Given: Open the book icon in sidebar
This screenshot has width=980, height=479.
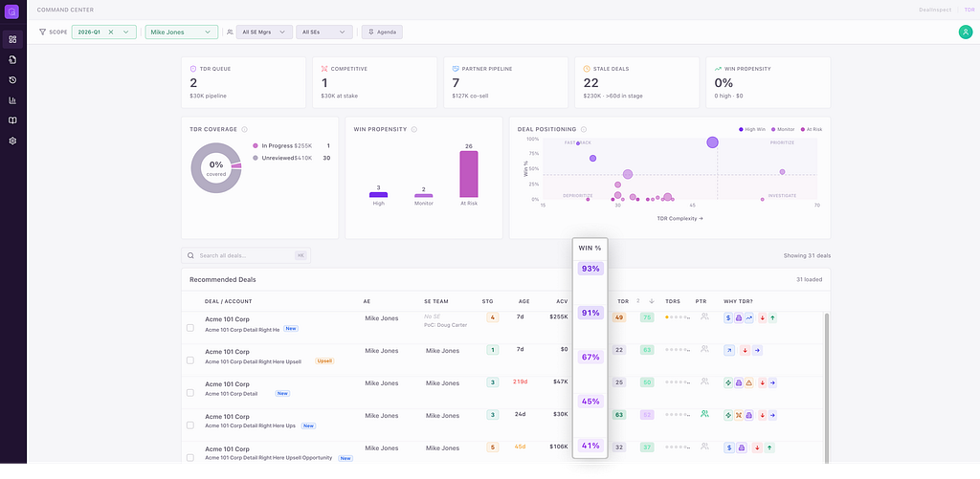Looking at the screenshot, I should [x=12, y=120].
